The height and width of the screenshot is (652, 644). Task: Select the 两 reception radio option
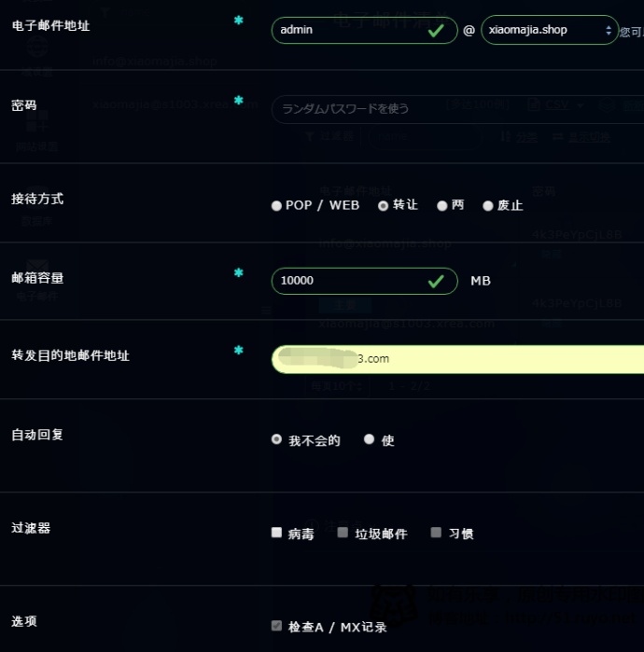click(442, 205)
